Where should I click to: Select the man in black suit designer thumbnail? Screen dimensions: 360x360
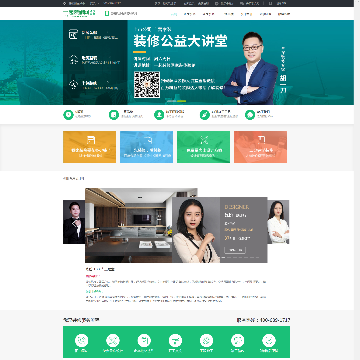(74, 222)
